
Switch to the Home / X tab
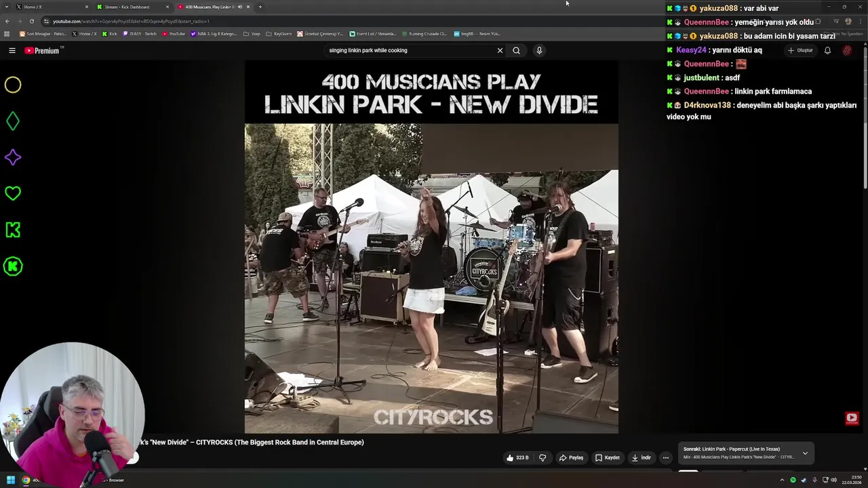(51, 7)
